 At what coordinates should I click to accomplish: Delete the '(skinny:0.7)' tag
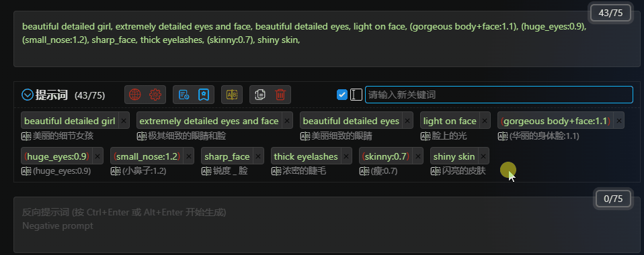(x=417, y=156)
